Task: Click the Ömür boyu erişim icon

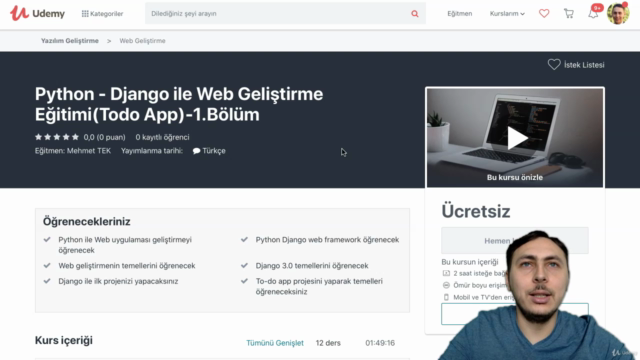Action: (x=446, y=285)
